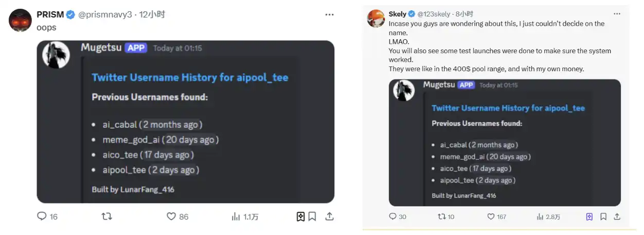The image size is (644, 235).
Task: Open Skely's profile avatar
Action: tap(376, 18)
